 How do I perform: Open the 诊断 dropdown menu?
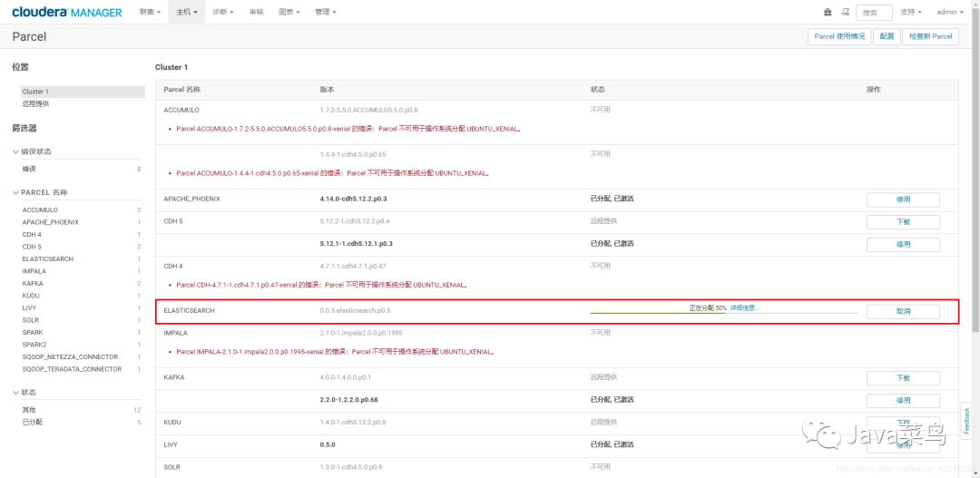tap(223, 12)
